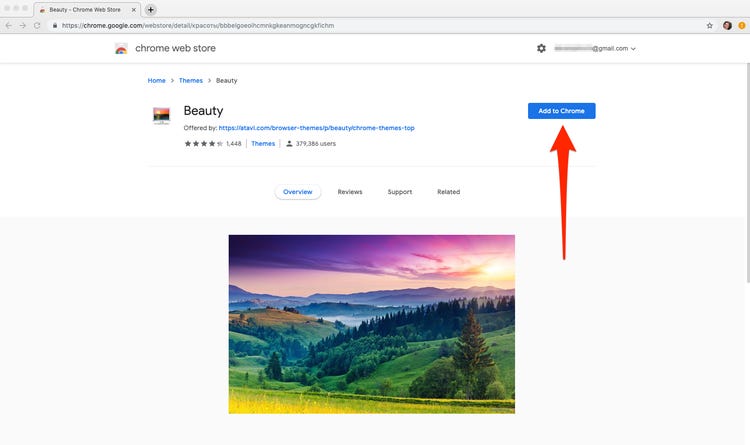Open the atavi.com offered-by link
Screen dimensions: 750x445
point(316,128)
